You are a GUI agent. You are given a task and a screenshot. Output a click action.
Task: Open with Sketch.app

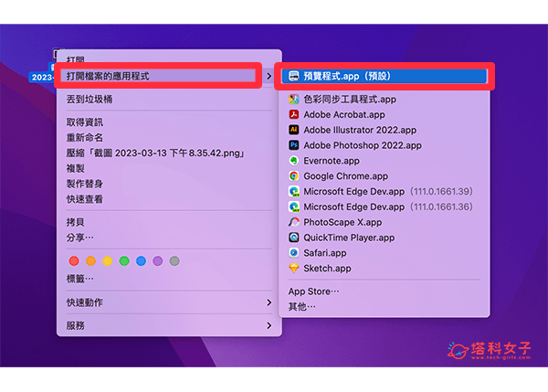385,269
